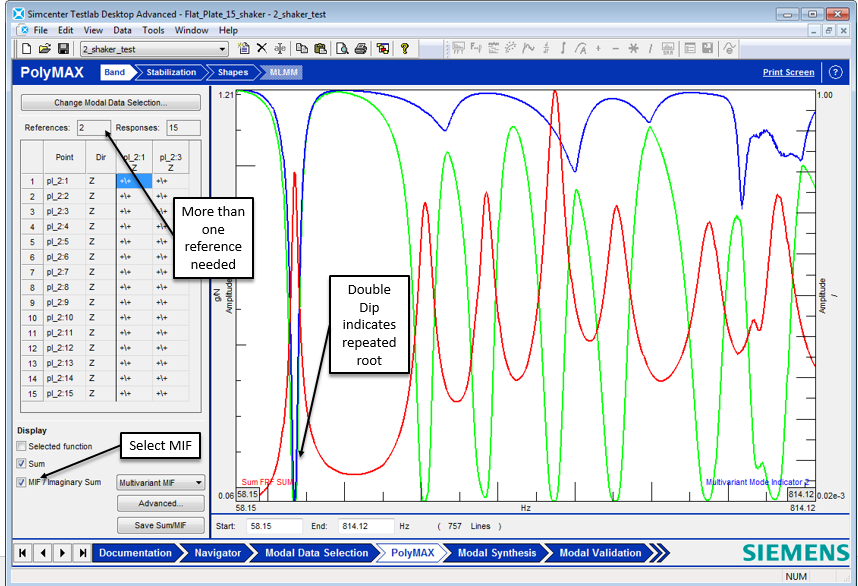This screenshot has height=586, width=858.
Task: Delete section with the X toolbar icon
Action: click(x=262, y=49)
